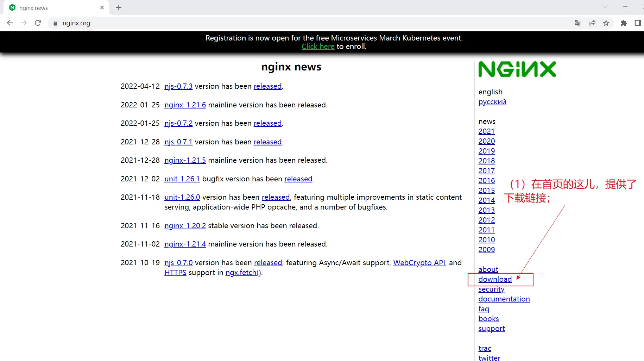The image size is (644, 361).
Task: Open 'released' link for njs-0.7.0
Action: [268, 263]
